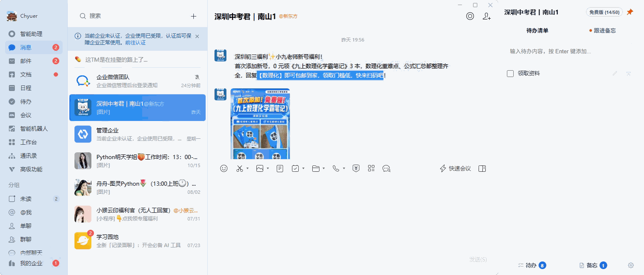The height and width of the screenshot is (275, 644).
Task: Unpin the panel with orange pin icon
Action: tap(630, 12)
